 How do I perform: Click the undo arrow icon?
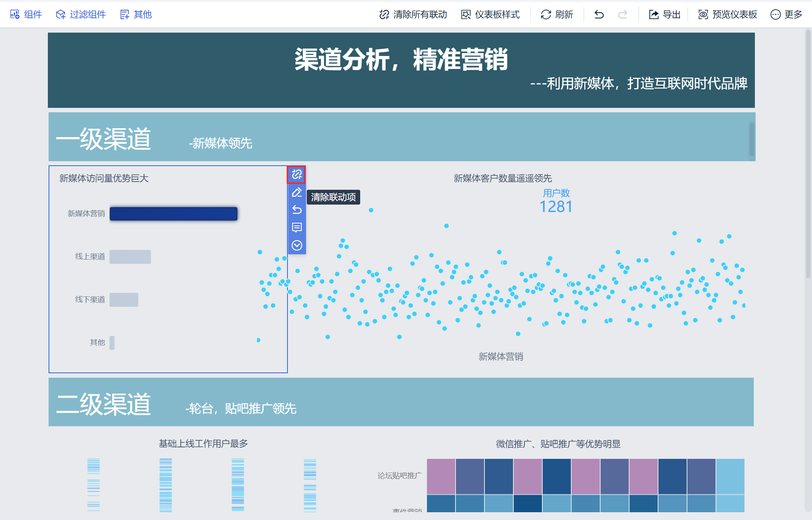click(x=599, y=14)
